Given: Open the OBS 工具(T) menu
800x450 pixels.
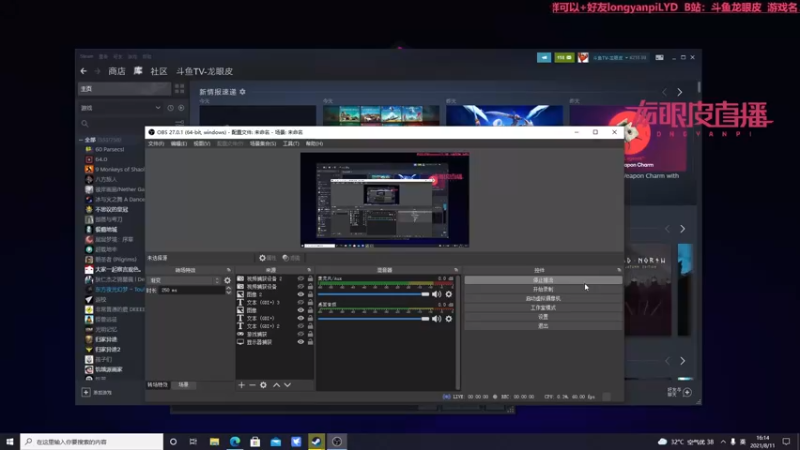Looking at the screenshot, I should point(291,144).
